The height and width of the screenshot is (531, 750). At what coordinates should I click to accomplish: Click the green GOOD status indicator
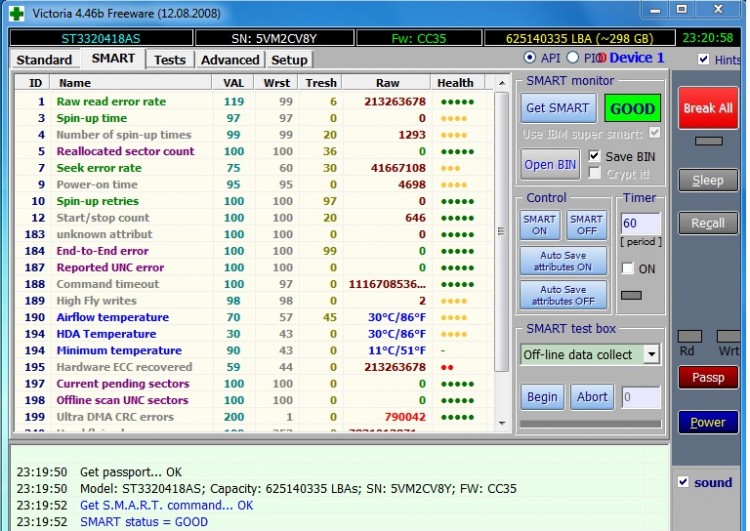pyautogui.click(x=632, y=109)
